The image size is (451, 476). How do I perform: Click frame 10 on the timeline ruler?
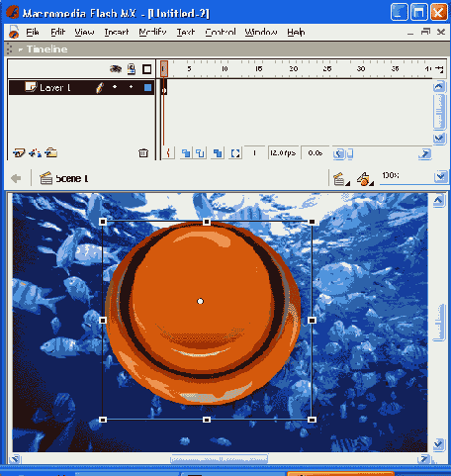(x=225, y=68)
